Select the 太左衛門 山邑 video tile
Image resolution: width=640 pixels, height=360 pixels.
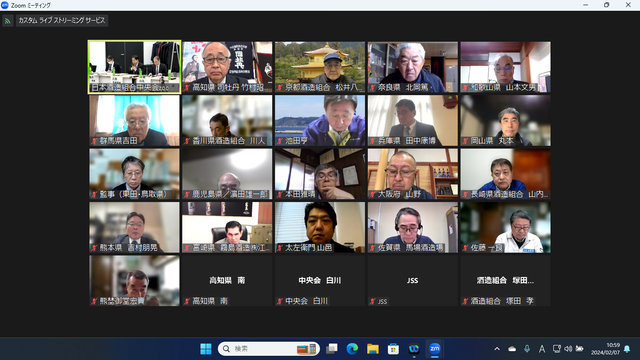(320, 227)
